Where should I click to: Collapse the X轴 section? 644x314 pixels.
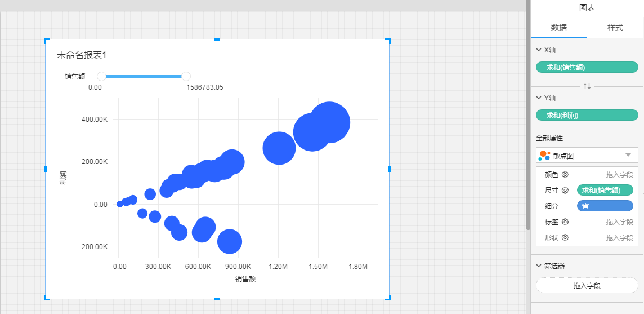click(x=538, y=50)
